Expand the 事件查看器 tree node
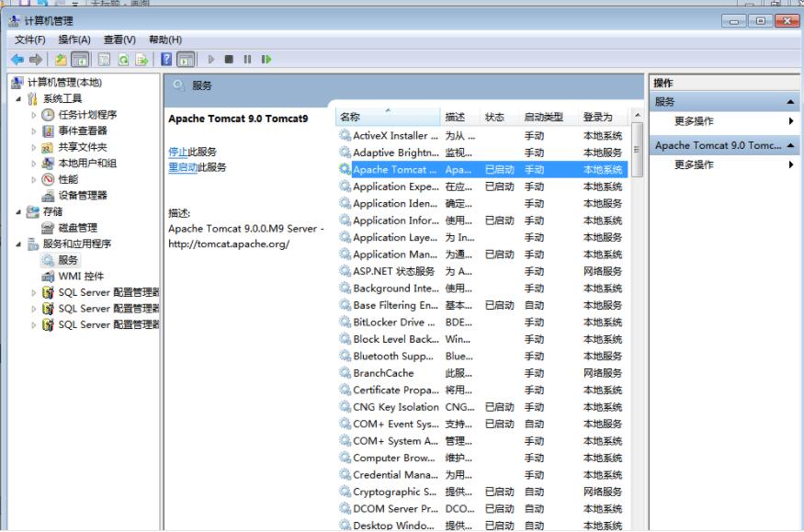 (35, 131)
